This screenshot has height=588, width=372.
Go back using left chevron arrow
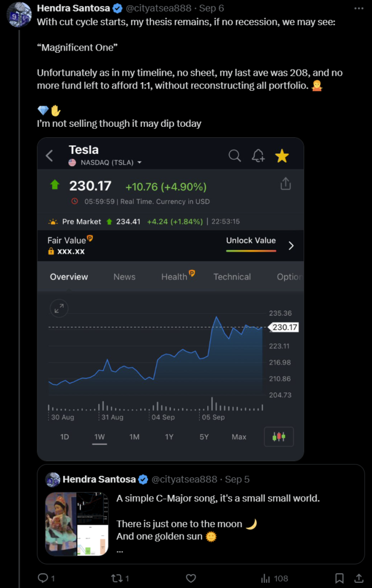(49, 155)
